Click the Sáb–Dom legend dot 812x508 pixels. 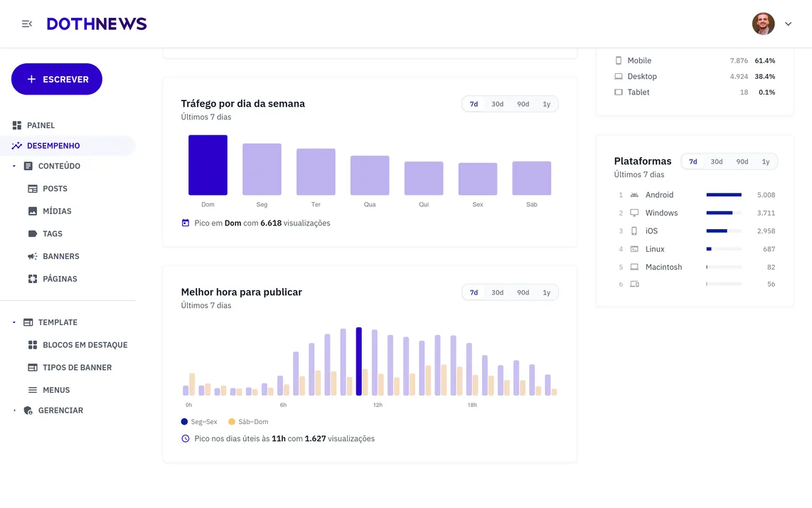[x=232, y=421]
